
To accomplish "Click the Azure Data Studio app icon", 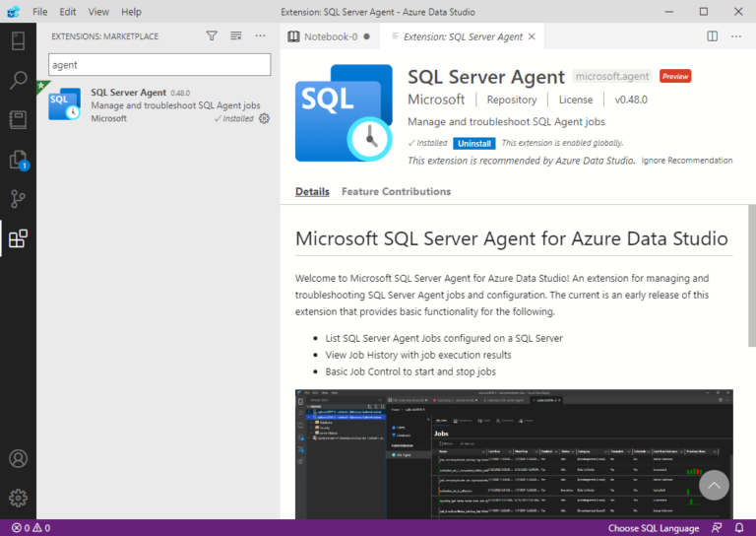I will (14, 12).
